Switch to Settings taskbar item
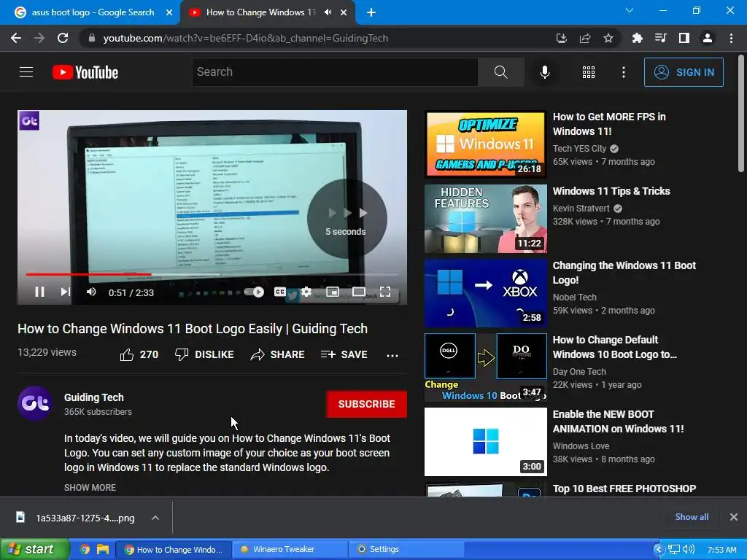 (406, 549)
